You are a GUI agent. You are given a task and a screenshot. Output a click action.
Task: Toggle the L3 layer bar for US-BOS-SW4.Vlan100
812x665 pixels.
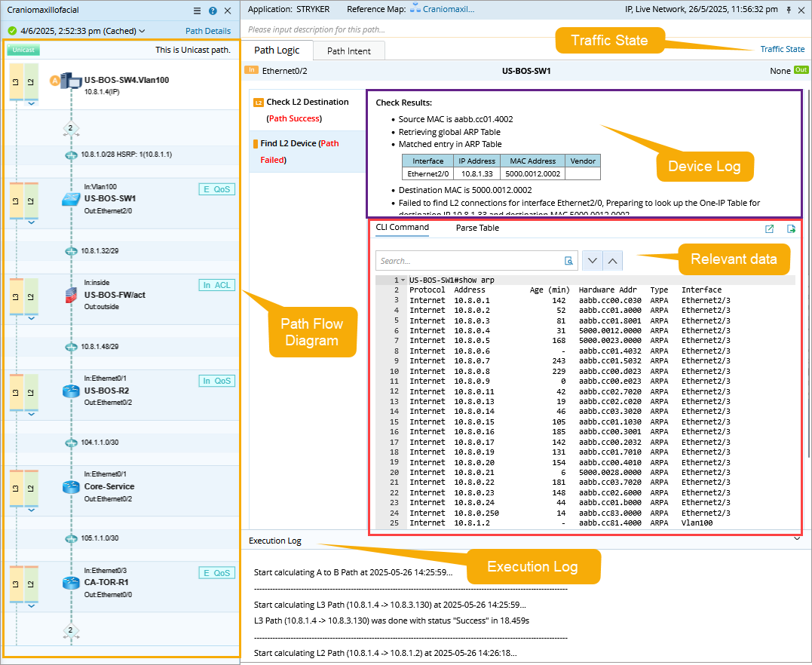17,81
